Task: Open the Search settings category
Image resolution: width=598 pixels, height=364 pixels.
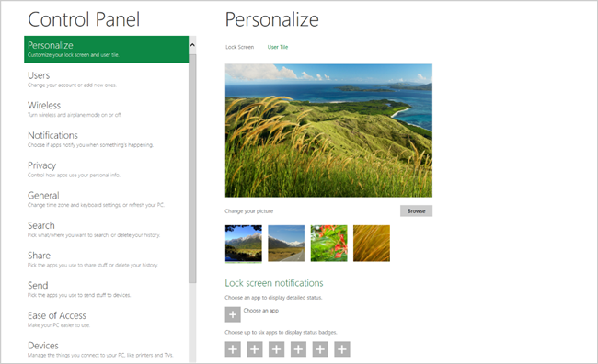Action: coord(106,230)
